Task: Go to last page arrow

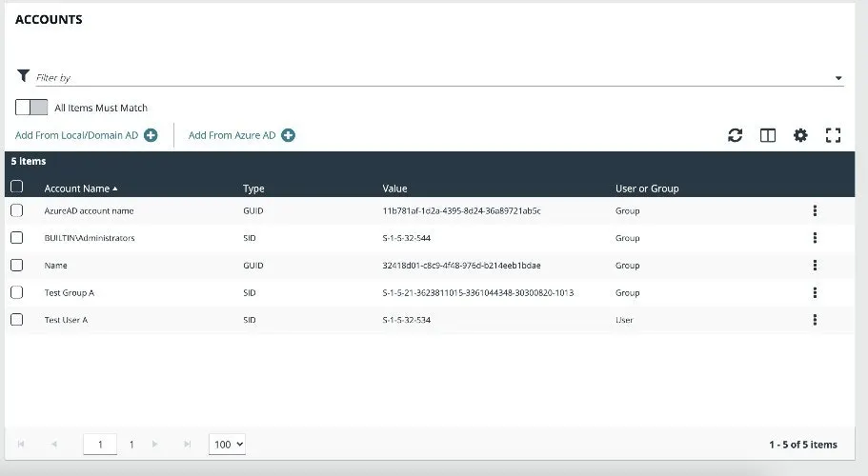Action: click(188, 444)
